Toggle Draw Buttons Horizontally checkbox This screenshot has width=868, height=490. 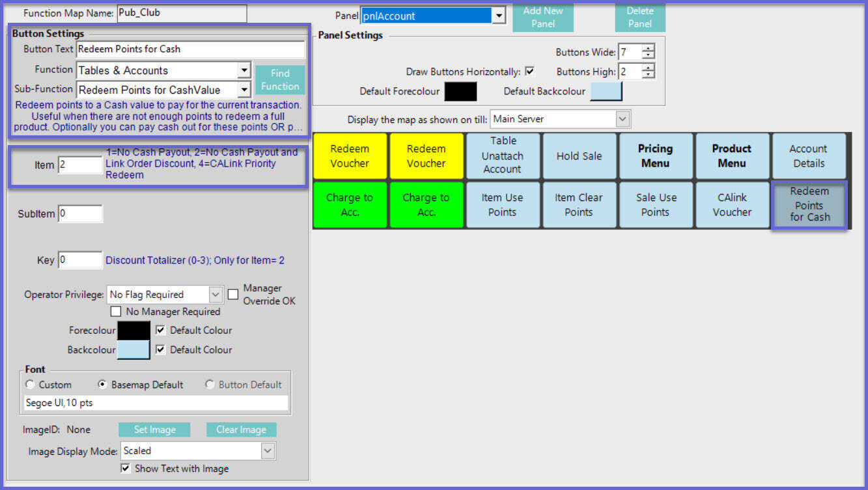coord(529,72)
